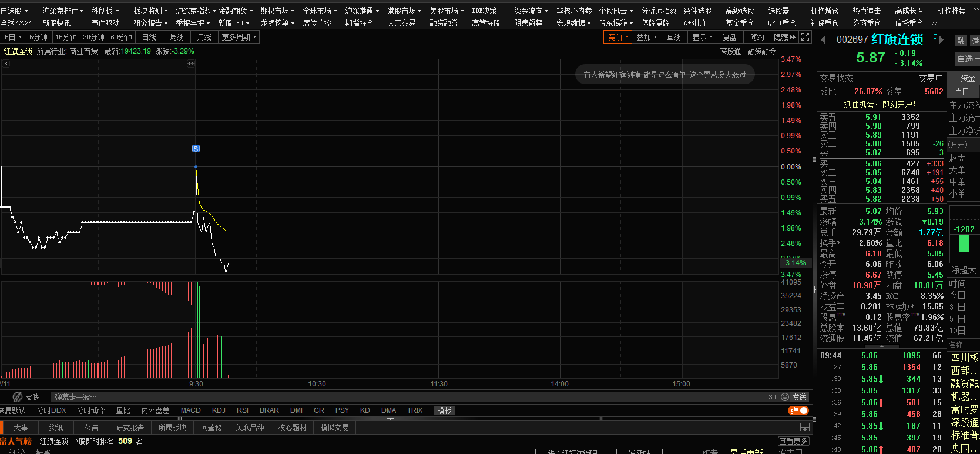This screenshot has height=454, width=980.
Task: Select the 当日 tab in funds panel
Action: click(962, 91)
